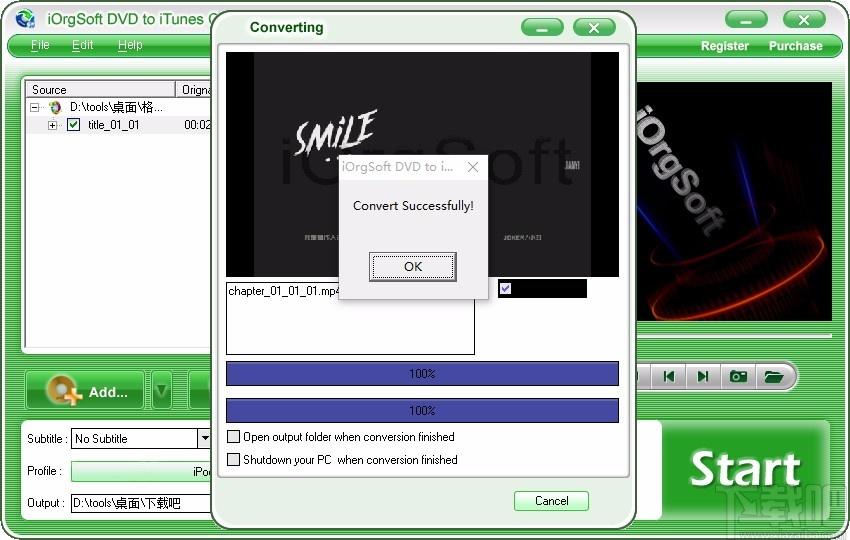
Task: Click the Register link
Action: 724,46
